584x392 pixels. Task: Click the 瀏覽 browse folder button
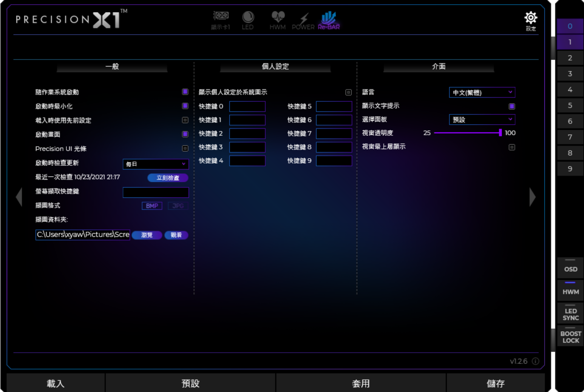click(x=147, y=235)
